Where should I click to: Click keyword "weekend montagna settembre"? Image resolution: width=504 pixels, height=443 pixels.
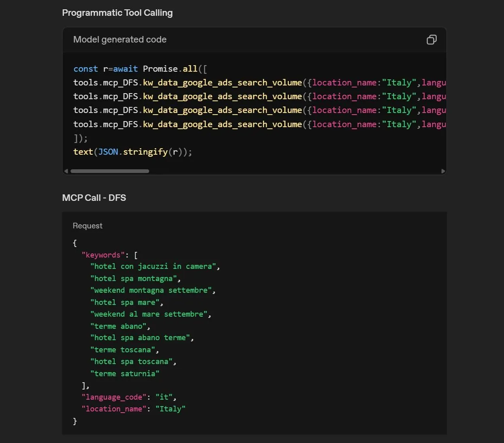[151, 290]
